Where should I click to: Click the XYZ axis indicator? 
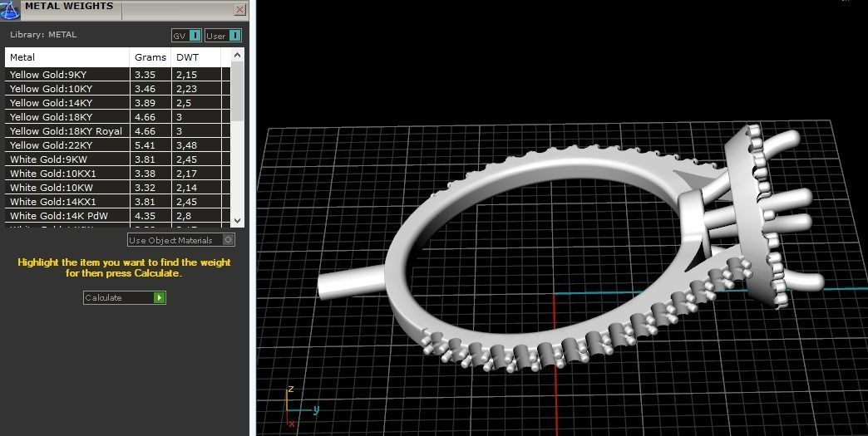click(301, 408)
